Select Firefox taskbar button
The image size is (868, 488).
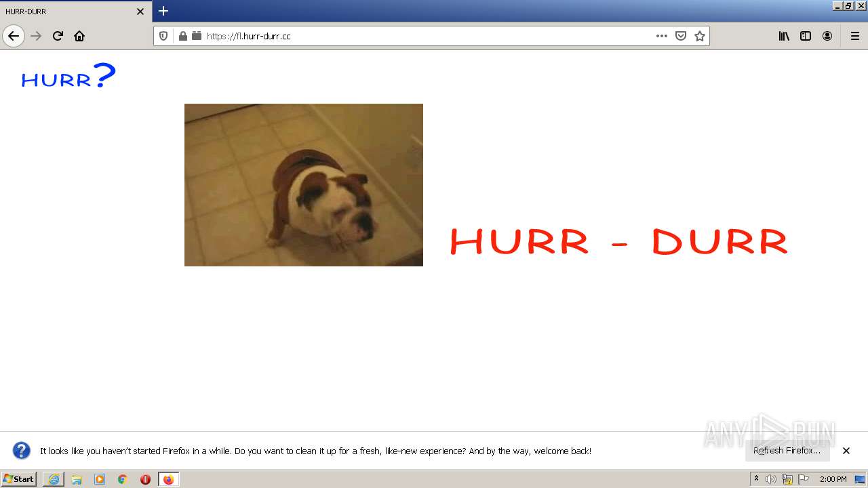click(168, 479)
